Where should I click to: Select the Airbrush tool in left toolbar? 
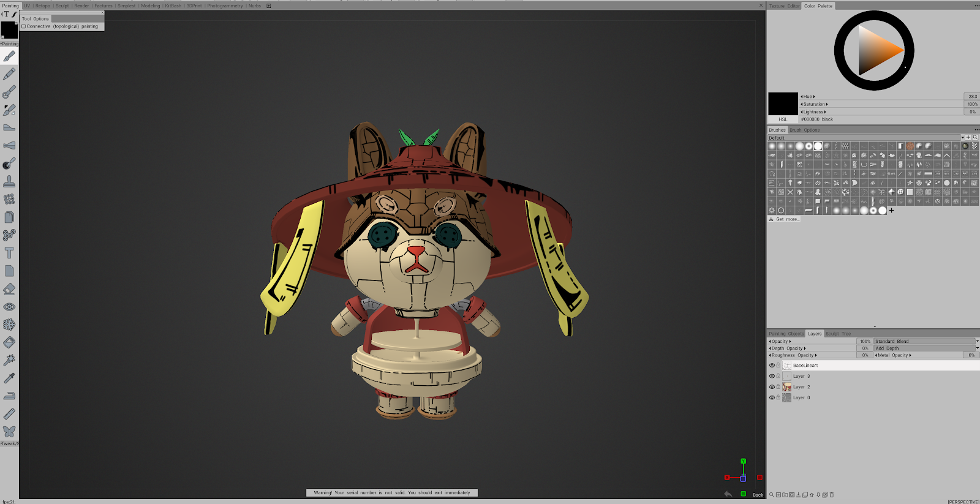point(9,92)
